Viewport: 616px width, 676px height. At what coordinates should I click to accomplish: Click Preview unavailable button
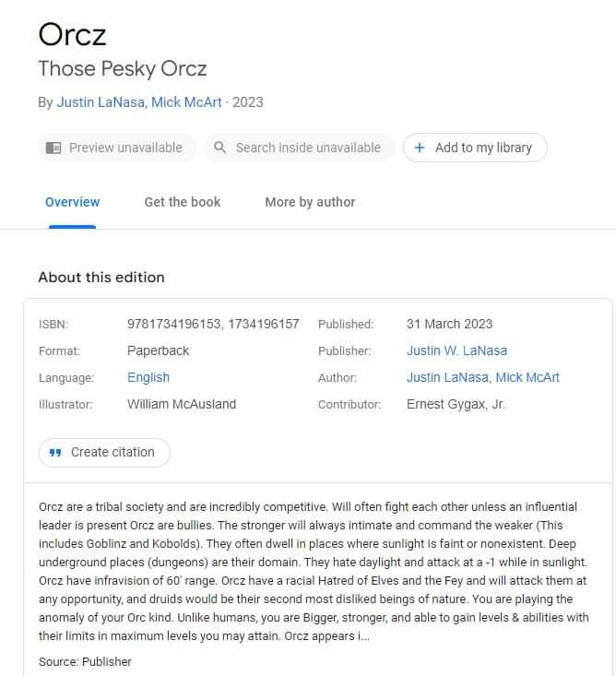(117, 148)
